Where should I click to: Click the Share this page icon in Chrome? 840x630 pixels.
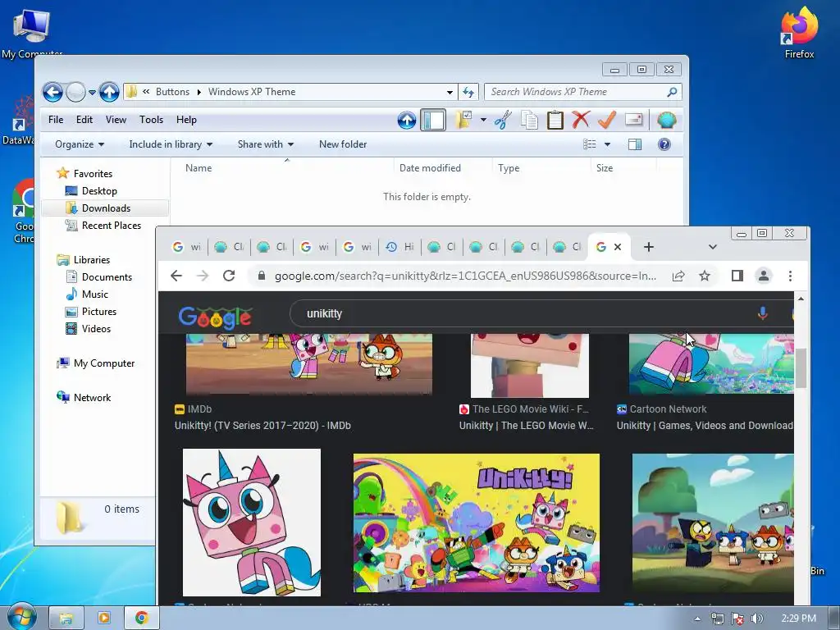pos(678,276)
